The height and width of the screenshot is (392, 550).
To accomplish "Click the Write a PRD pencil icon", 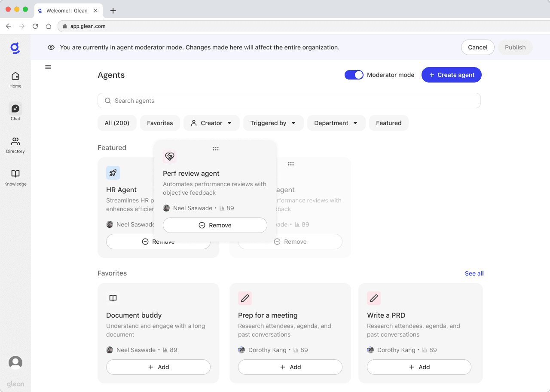I will pos(374,298).
